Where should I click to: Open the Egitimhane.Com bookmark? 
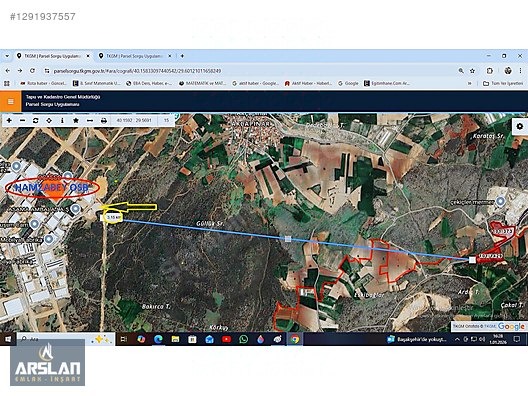[387, 83]
